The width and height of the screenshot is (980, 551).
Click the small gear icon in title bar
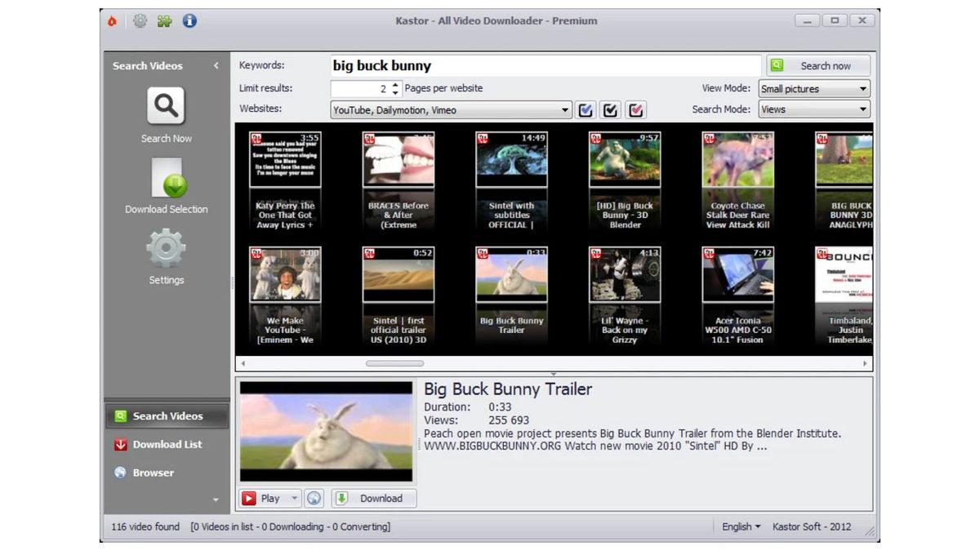pyautogui.click(x=140, y=21)
